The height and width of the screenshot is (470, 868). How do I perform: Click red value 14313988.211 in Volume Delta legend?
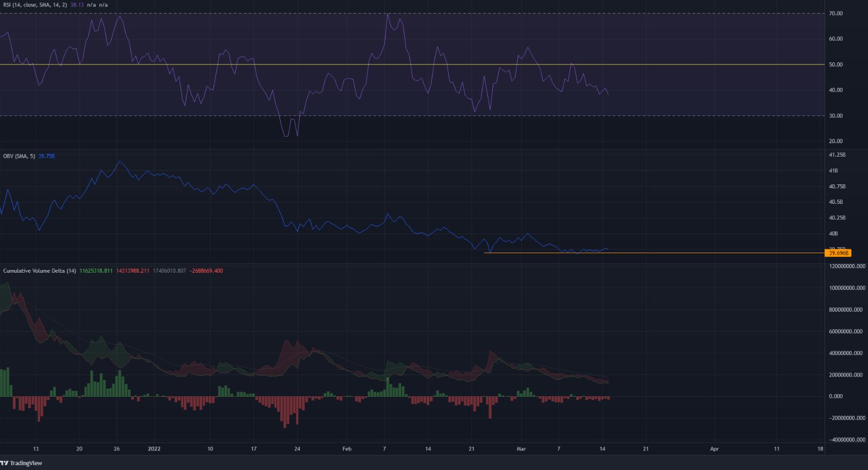tap(132, 271)
